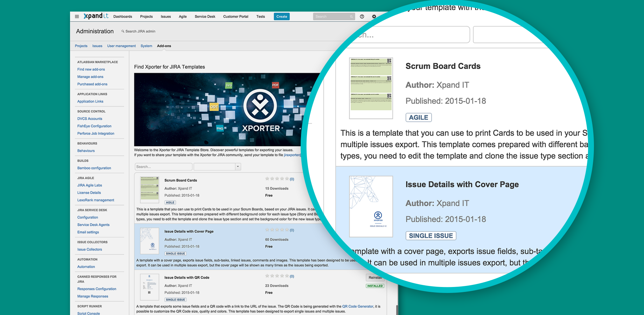This screenshot has height=315, width=644.
Task: Rate Scrum Board Cards with stars
Action: (277, 179)
